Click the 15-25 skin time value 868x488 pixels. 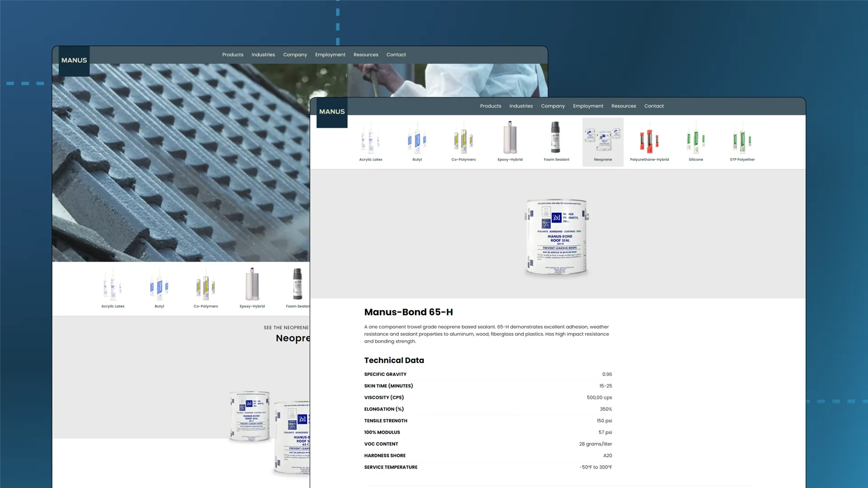pos(605,386)
